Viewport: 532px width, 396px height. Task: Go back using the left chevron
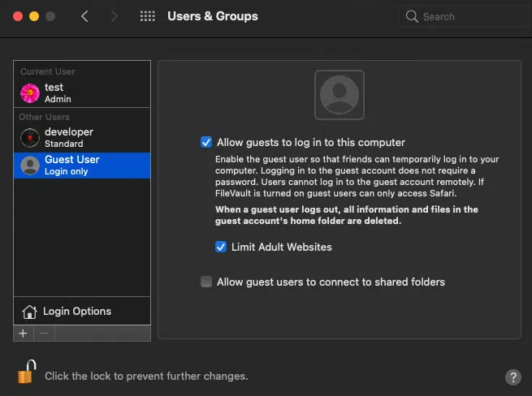84,16
